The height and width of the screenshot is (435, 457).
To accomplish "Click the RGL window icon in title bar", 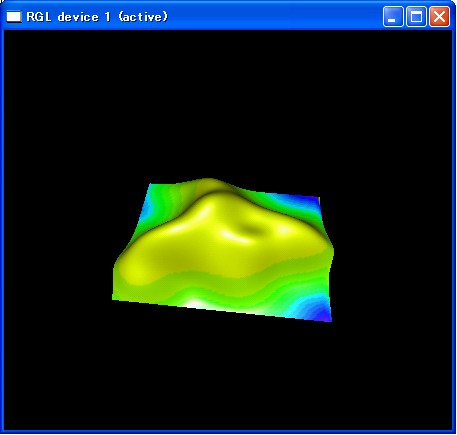I will click(x=14, y=16).
